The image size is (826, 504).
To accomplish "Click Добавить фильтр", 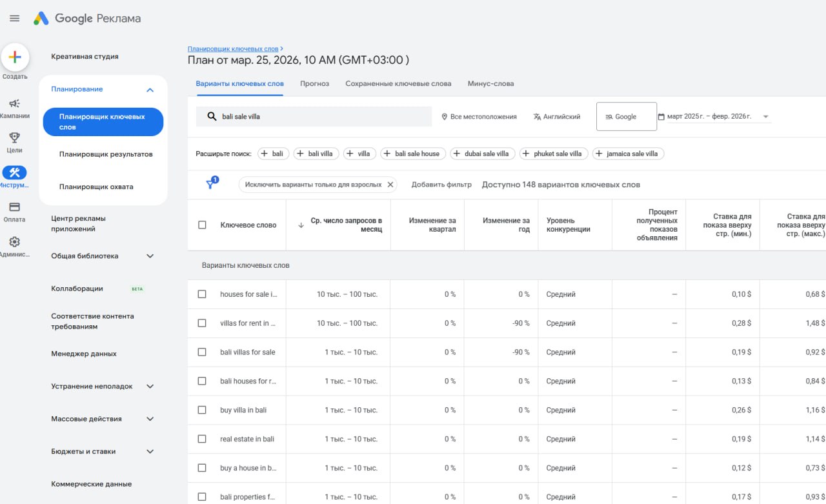I will [x=441, y=185].
